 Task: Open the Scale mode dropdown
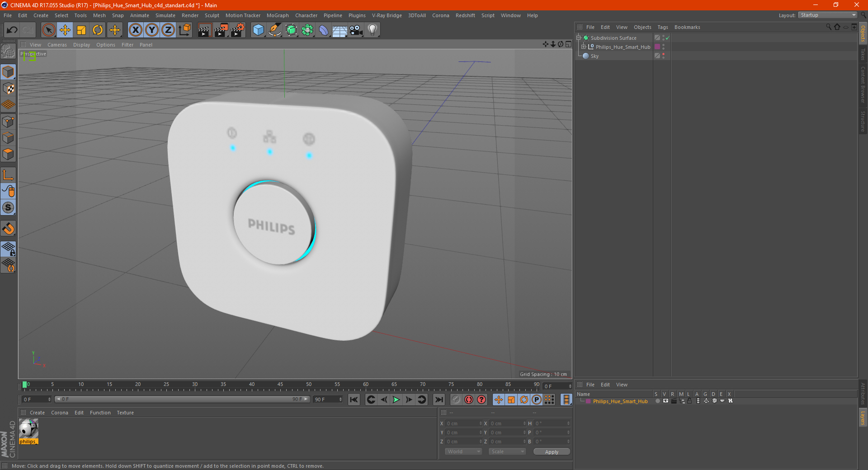point(507,451)
